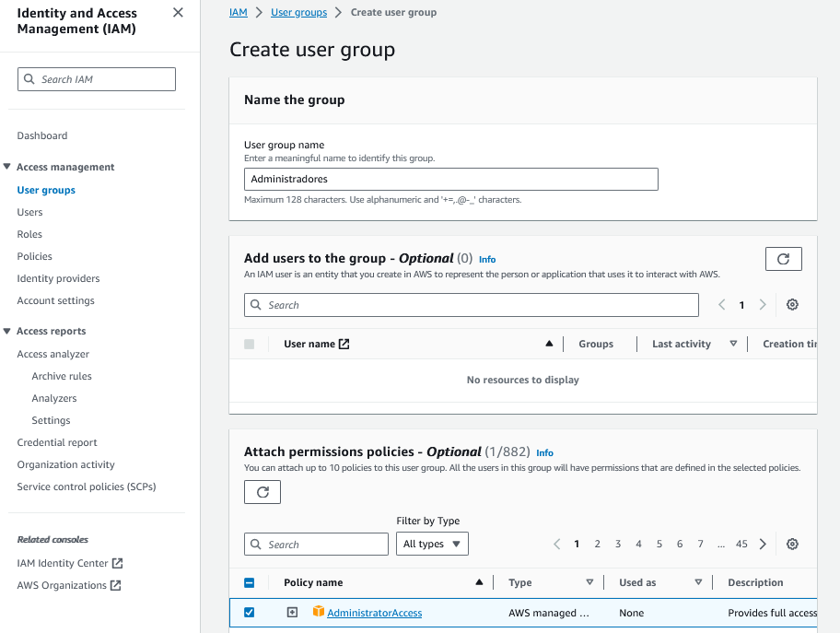Screen dimensions: 840x633
Task: Go to next page of policies
Action: pyautogui.click(x=763, y=544)
